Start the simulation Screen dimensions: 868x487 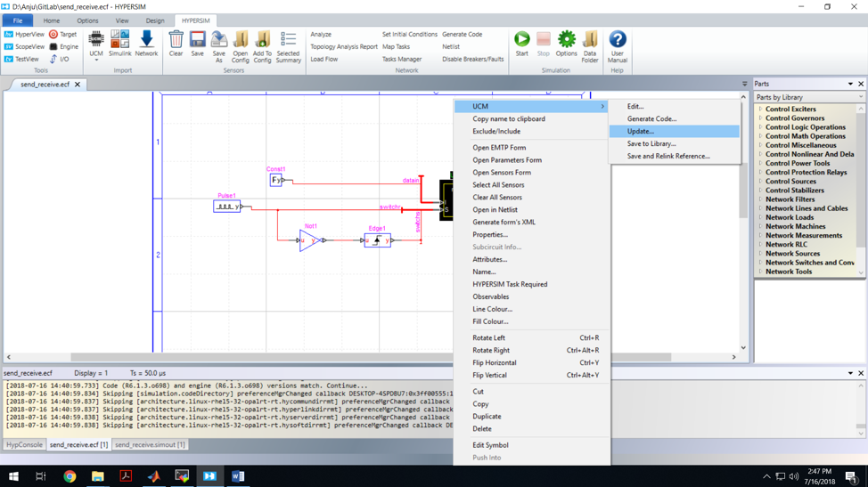click(x=521, y=45)
